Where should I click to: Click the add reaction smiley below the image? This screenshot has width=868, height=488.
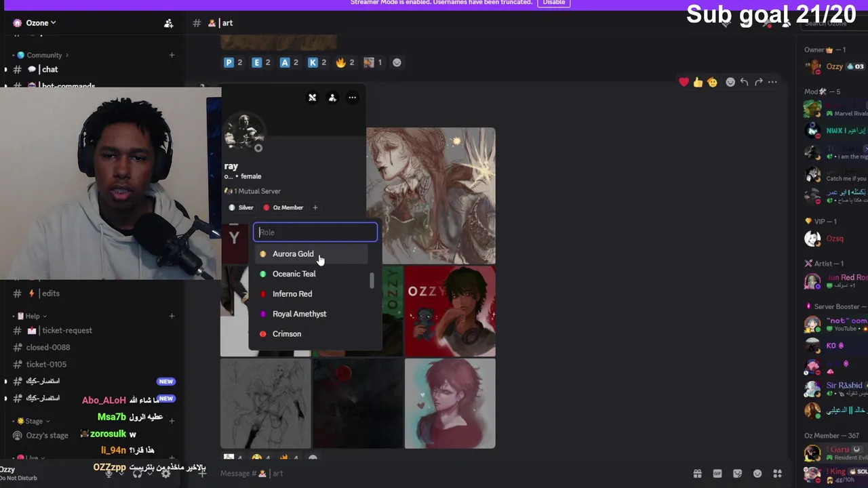[x=397, y=62]
